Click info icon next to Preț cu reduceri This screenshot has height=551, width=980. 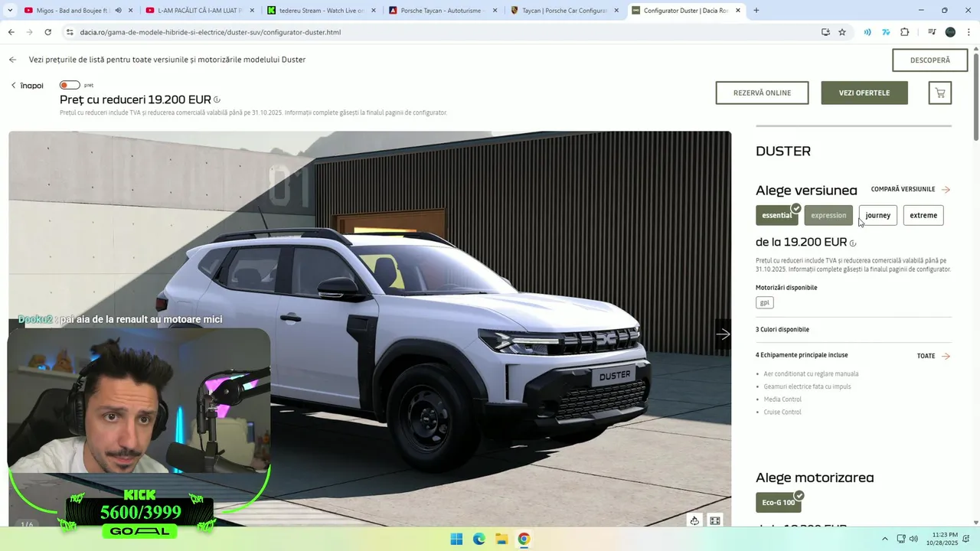[217, 100]
